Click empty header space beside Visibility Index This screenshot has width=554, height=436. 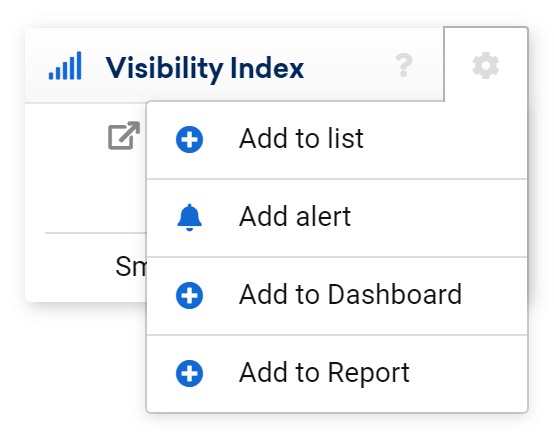tap(348, 66)
